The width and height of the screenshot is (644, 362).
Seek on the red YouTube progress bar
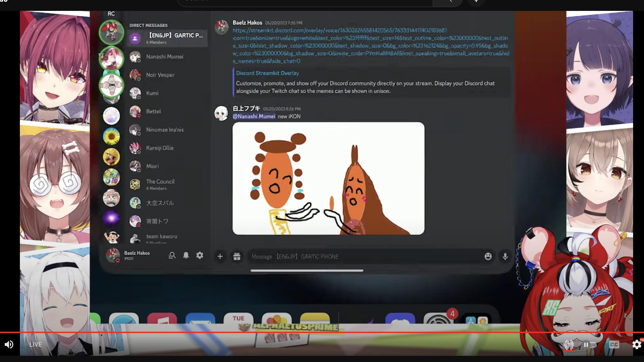coord(322,332)
